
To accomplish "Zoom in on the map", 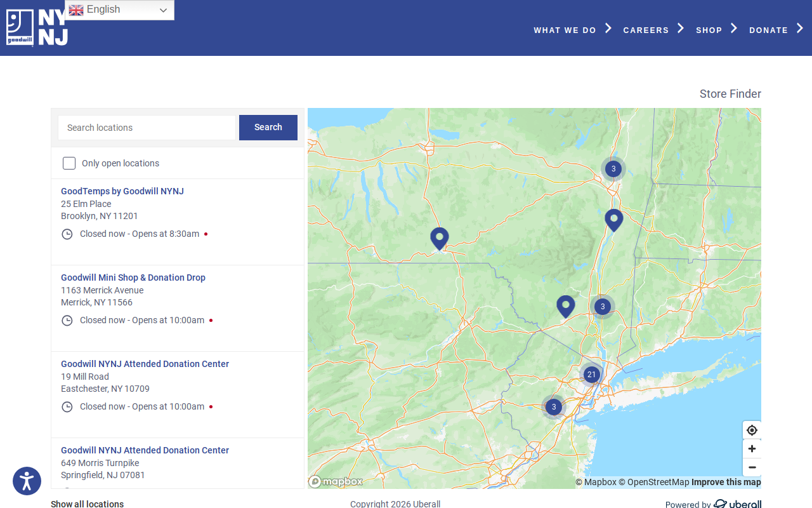I will click(x=752, y=449).
